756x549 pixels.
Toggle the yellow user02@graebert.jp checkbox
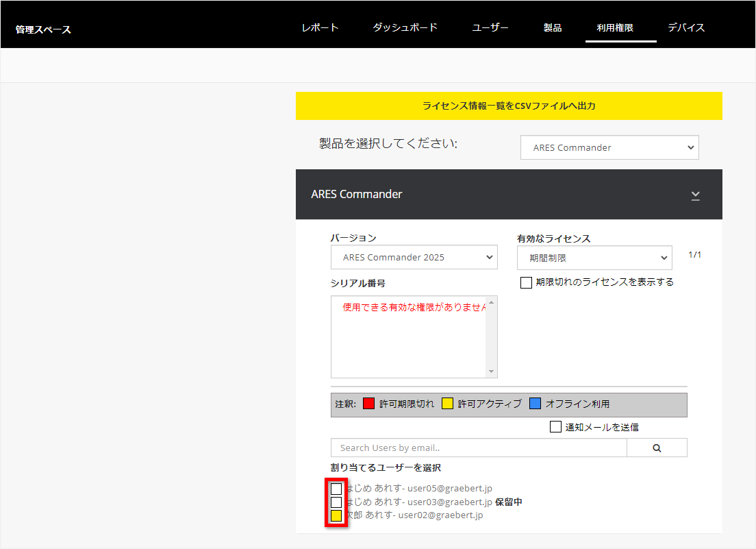(x=336, y=515)
